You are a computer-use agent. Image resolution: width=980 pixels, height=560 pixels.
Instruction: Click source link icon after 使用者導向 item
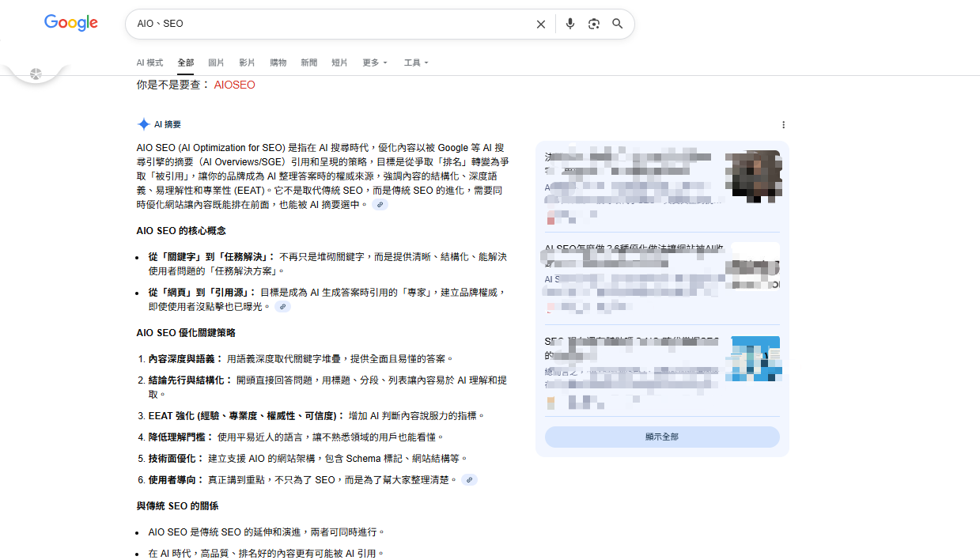click(470, 480)
